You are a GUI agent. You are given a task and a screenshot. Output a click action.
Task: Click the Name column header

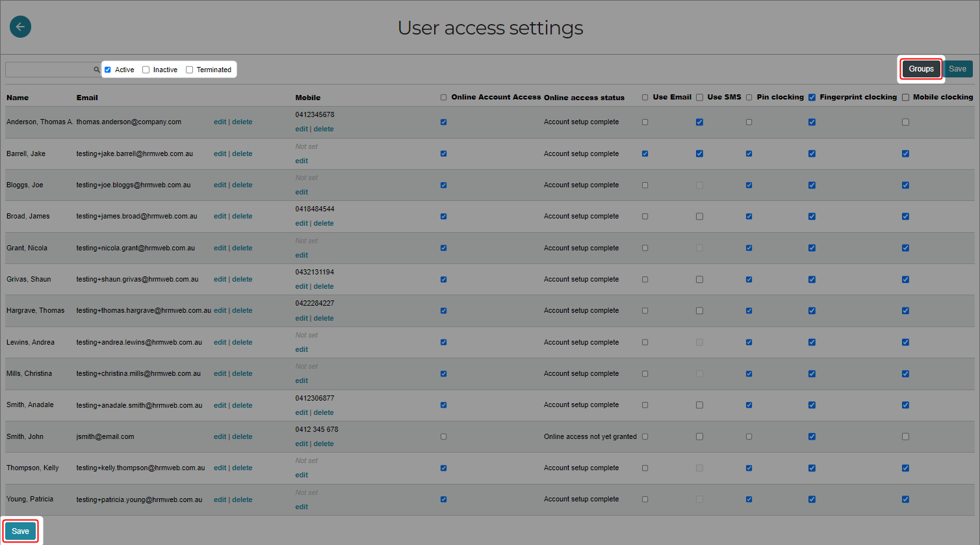(x=18, y=98)
